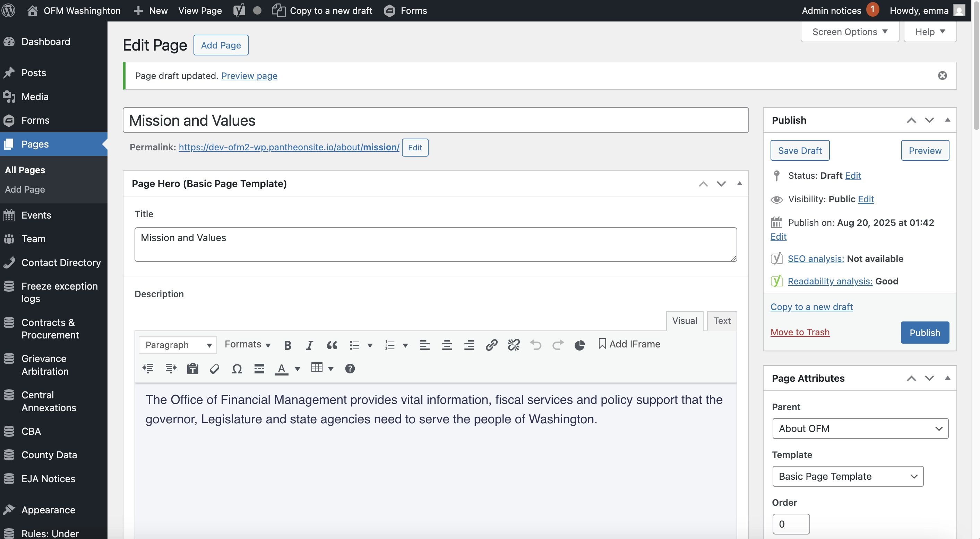Open Events in the sidebar menu

point(36,215)
